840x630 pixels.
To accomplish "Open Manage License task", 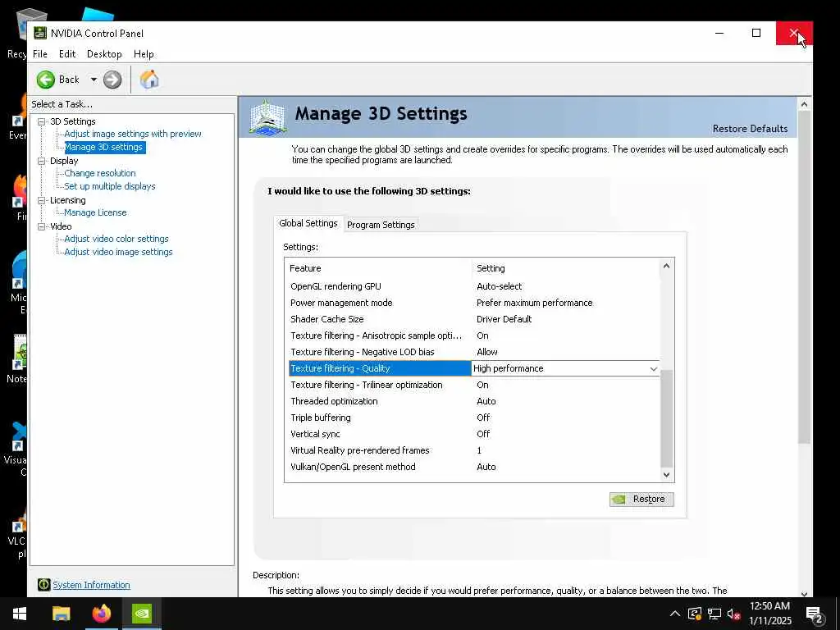I will (95, 212).
